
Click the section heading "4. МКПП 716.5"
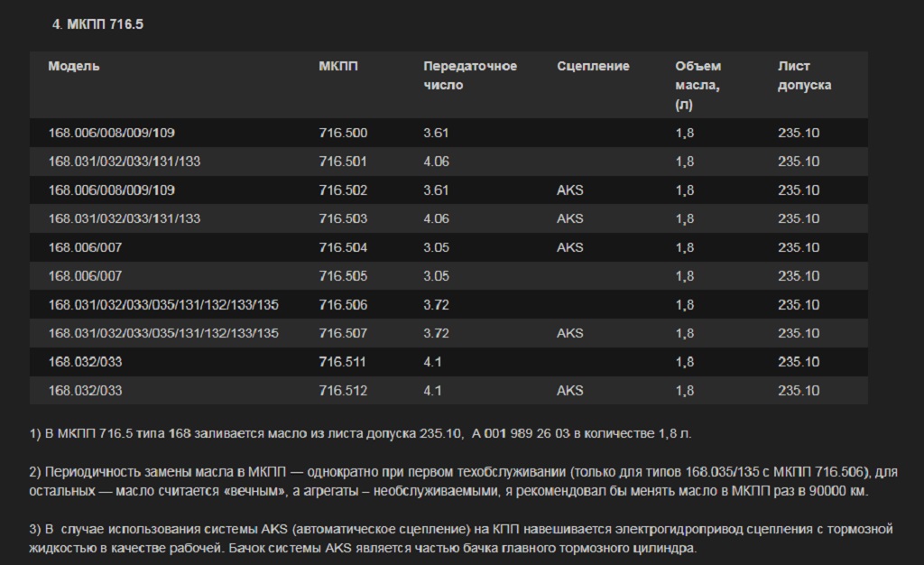pos(97,24)
